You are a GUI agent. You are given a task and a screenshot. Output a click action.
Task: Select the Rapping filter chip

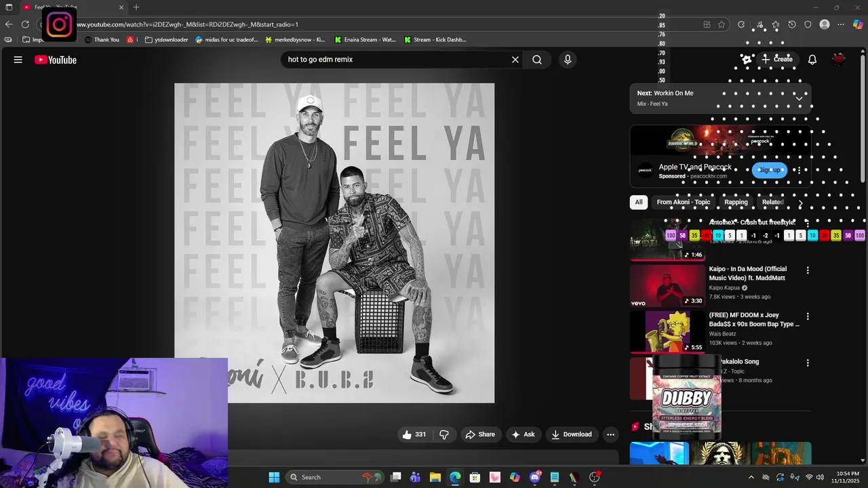click(736, 202)
